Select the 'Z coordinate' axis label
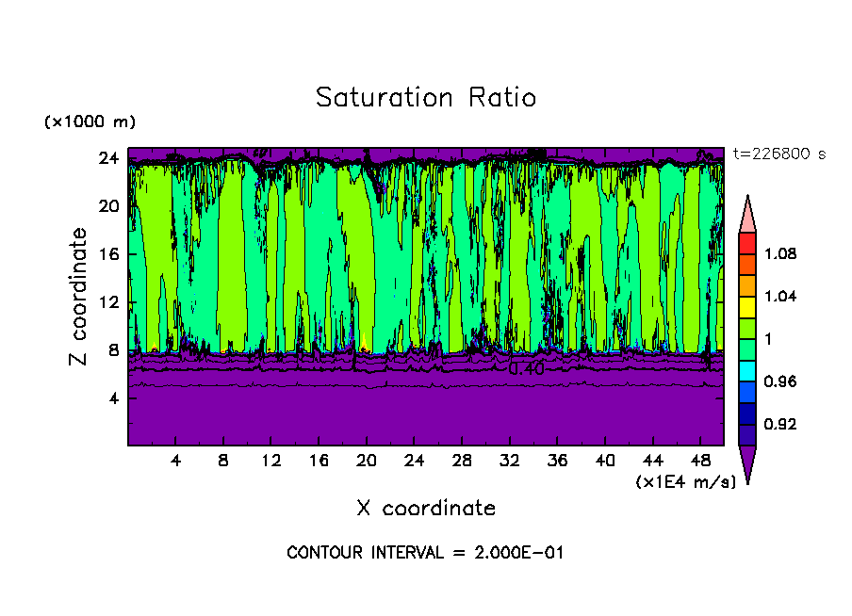 point(80,297)
